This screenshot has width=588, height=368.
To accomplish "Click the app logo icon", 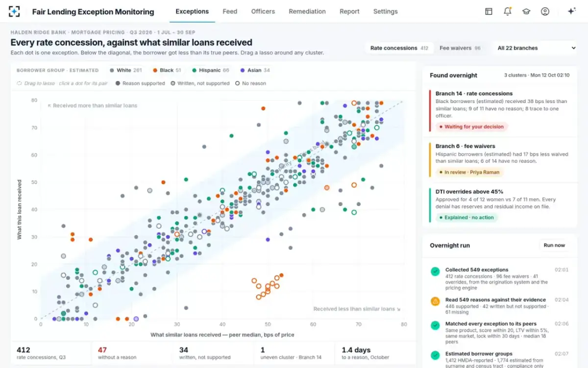I will point(15,11).
